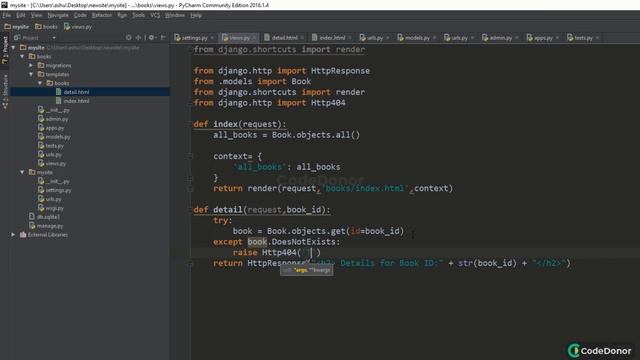Click 'all_books' key string in context dict
Viewport: 640px width, 360px height.
click(259, 167)
